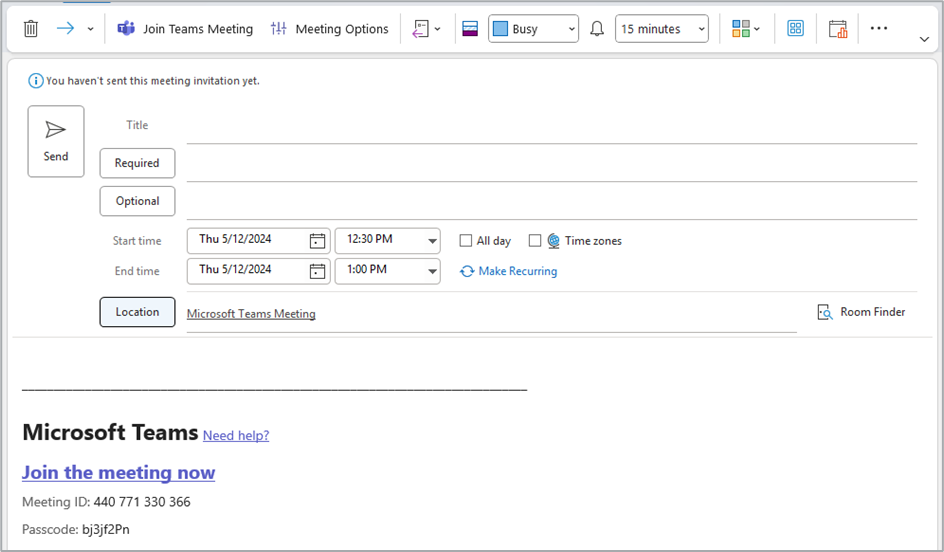Click into the Required attendees field

pyautogui.click(x=551, y=165)
